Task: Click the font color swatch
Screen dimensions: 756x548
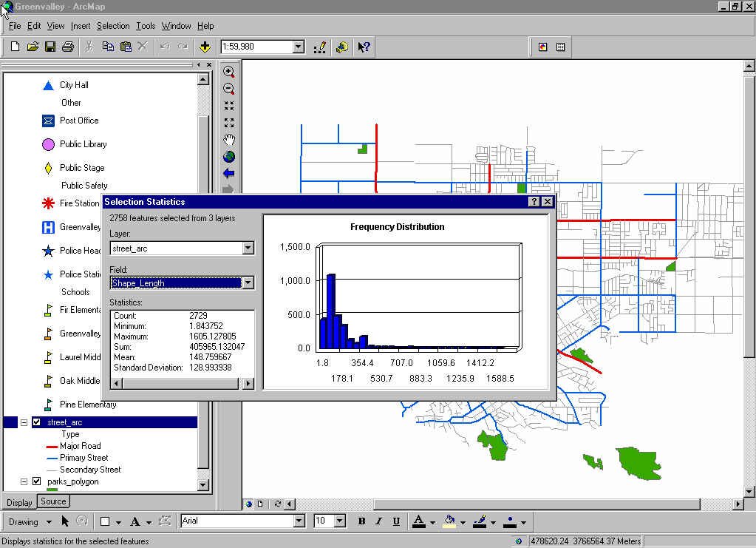Action: (419, 521)
